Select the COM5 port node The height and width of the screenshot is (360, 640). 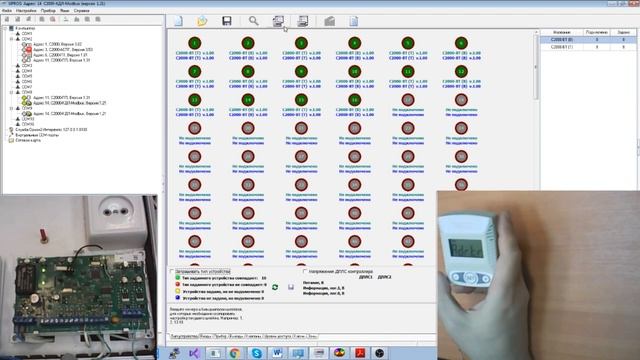pos(27,76)
